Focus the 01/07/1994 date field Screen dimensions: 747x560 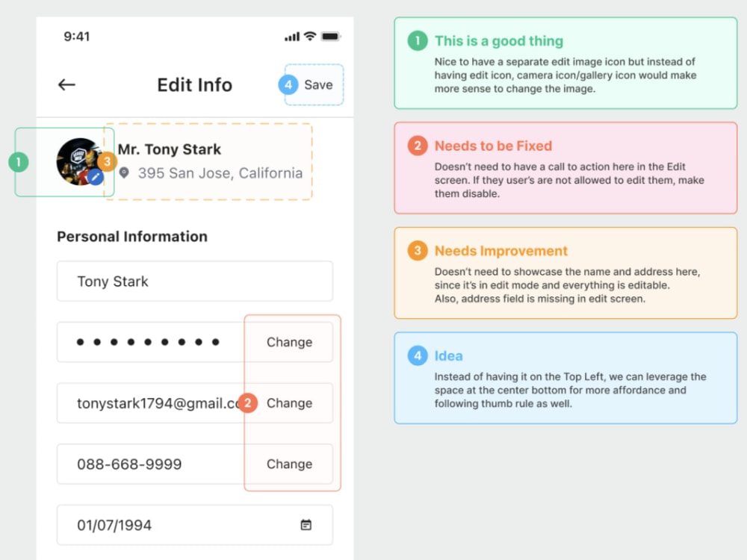coord(195,525)
